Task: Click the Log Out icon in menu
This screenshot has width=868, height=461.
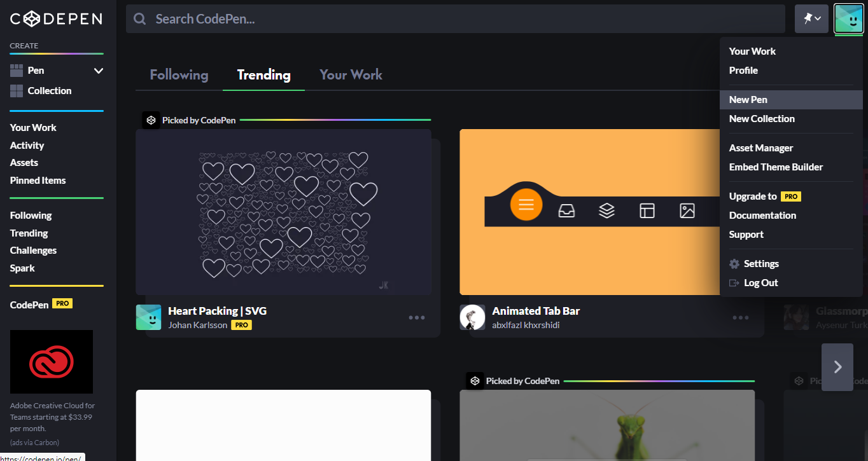Action: [734, 283]
